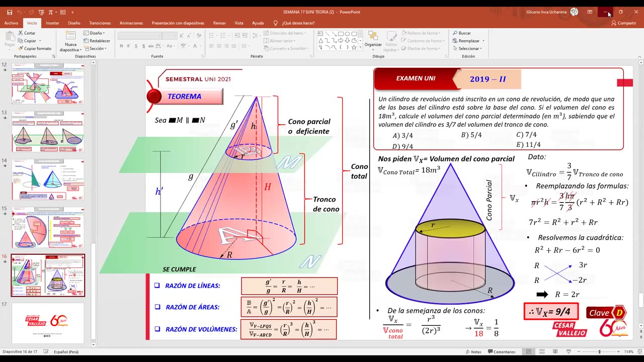644x362 pixels.
Task: Click the Reemplazar button
Action: (x=466, y=41)
